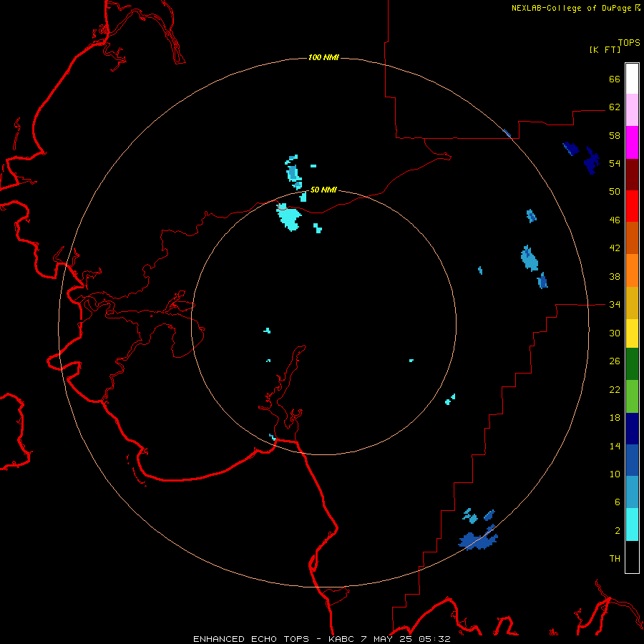
Task: Click the gold legend color band
Action: click(632, 303)
